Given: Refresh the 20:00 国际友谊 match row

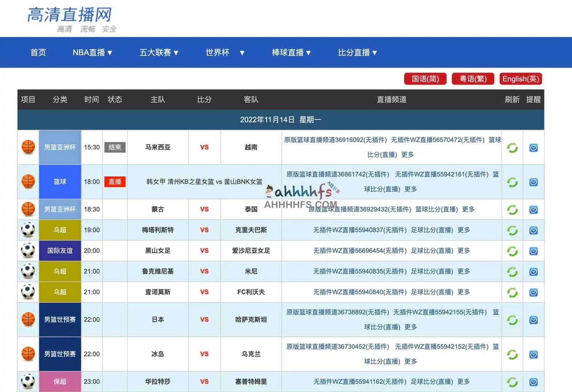Looking at the screenshot, I should (x=512, y=251).
